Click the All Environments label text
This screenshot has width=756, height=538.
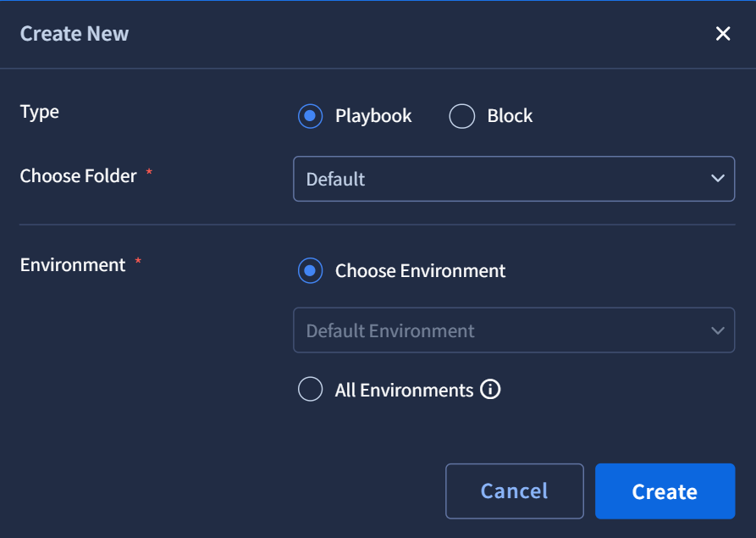tap(404, 390)
